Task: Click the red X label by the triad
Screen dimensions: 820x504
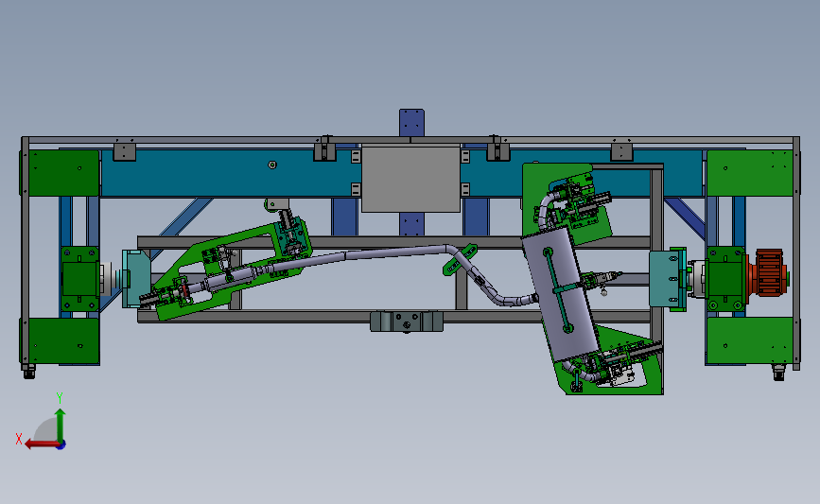Action: 19,439
